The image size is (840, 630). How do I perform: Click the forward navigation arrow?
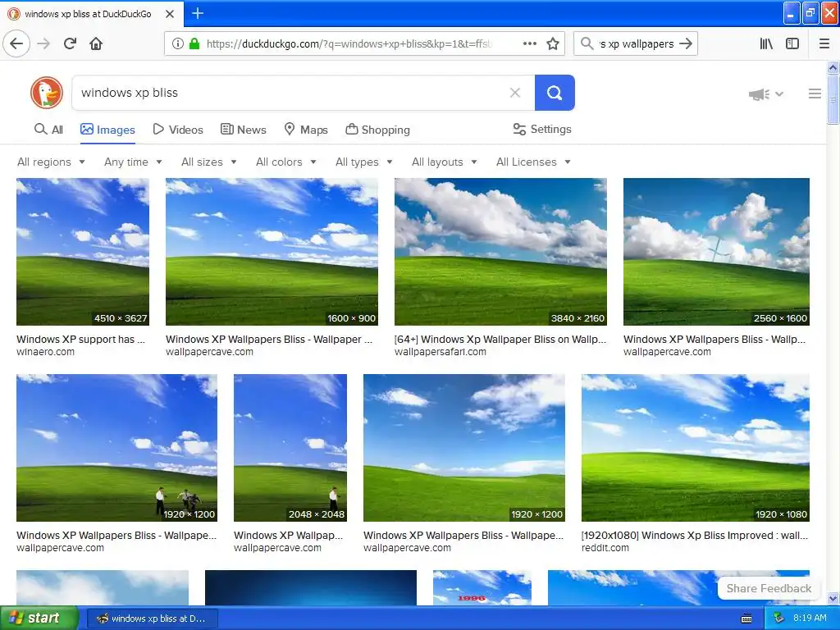(43, 43)
